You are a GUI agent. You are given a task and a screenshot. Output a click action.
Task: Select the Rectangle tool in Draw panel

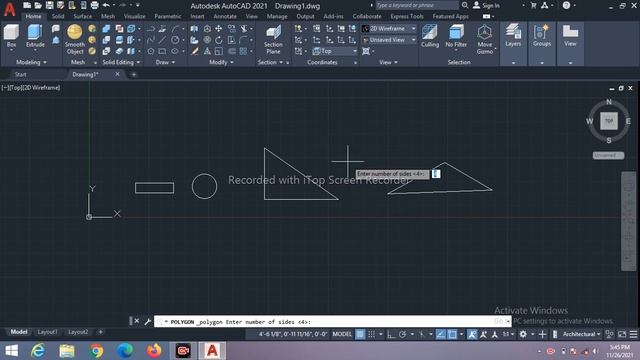click(x=162, y=51)
